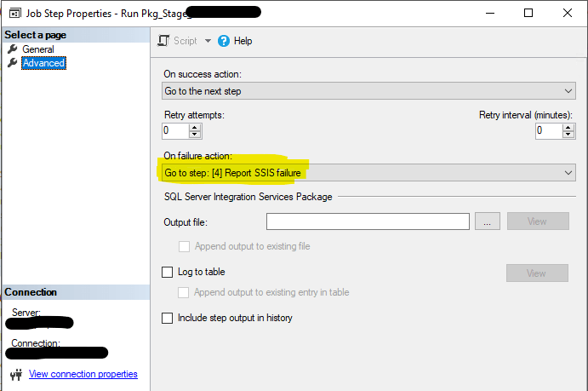Click the connection properties icon
Screen dimensions: 588x391
16,374
